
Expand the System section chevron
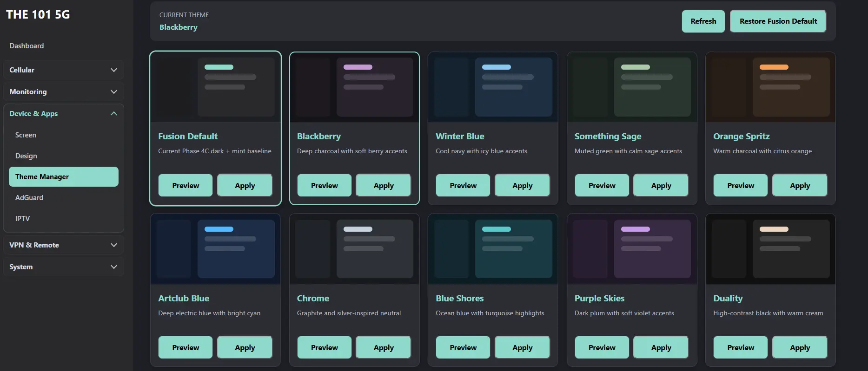pos(114,267)
